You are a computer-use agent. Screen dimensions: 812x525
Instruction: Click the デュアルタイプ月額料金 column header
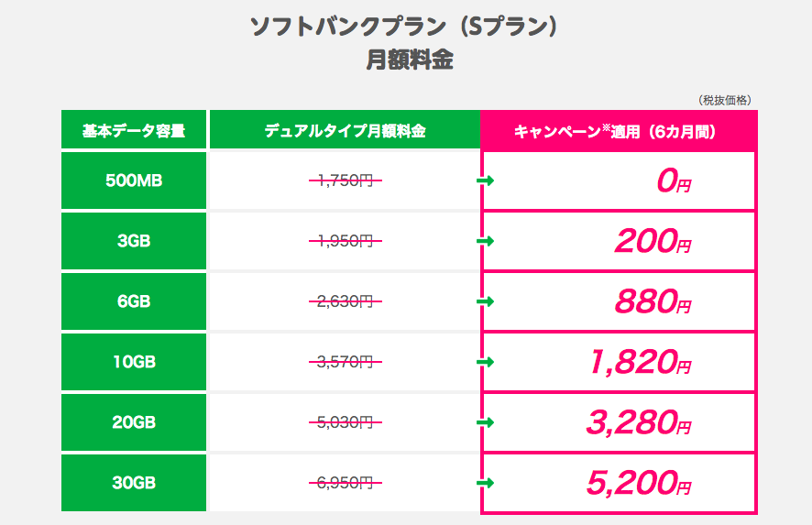point(345,129)
